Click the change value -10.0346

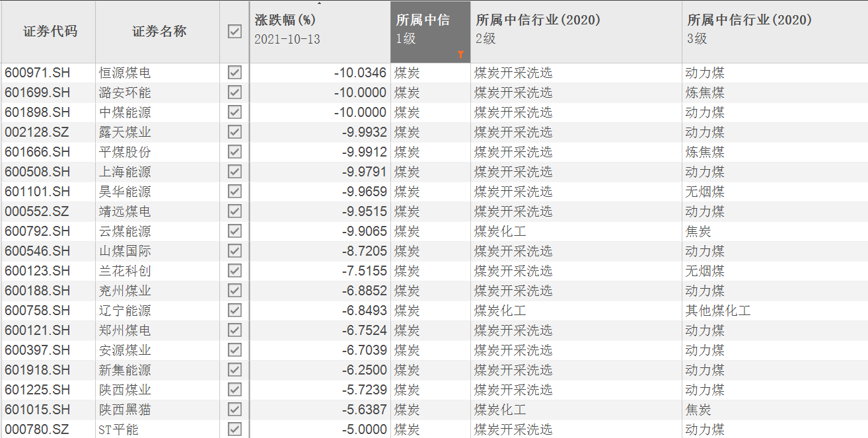pos(360,73)
